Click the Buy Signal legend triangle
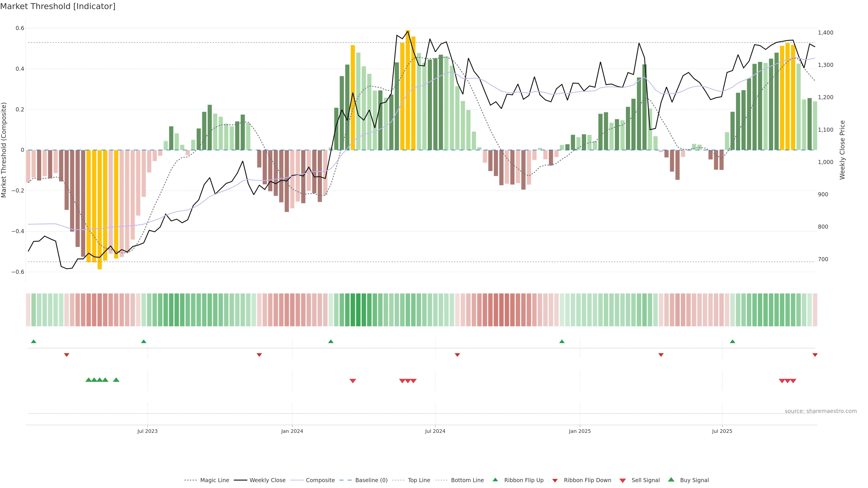868x488 pixels. coord(671,480)
